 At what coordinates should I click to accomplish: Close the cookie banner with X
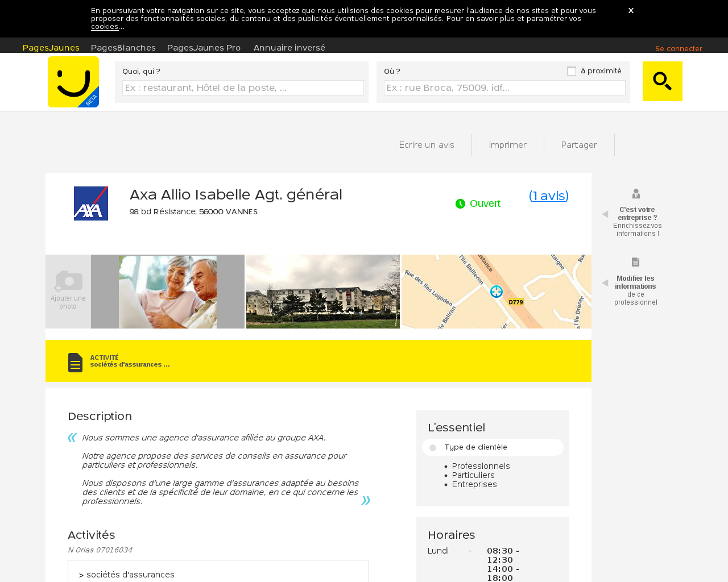(x=631, y=11)
